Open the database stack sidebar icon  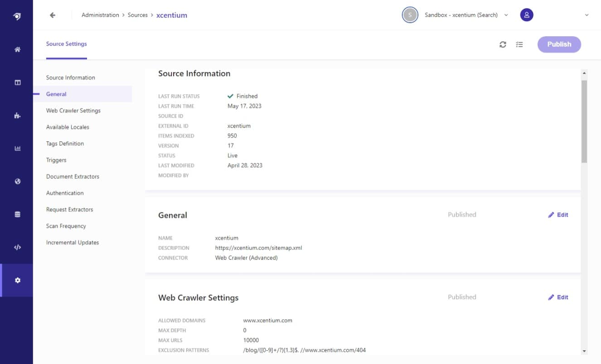(x=17, y=215)
